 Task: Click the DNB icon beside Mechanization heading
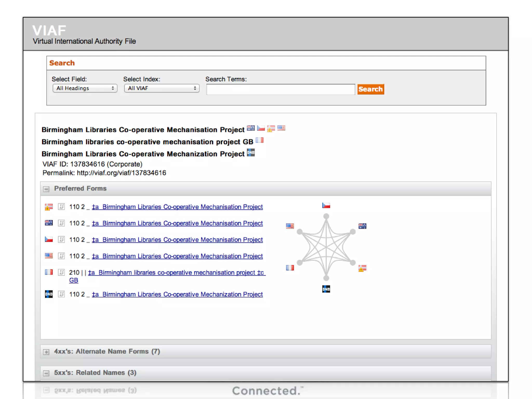[251, 153]
